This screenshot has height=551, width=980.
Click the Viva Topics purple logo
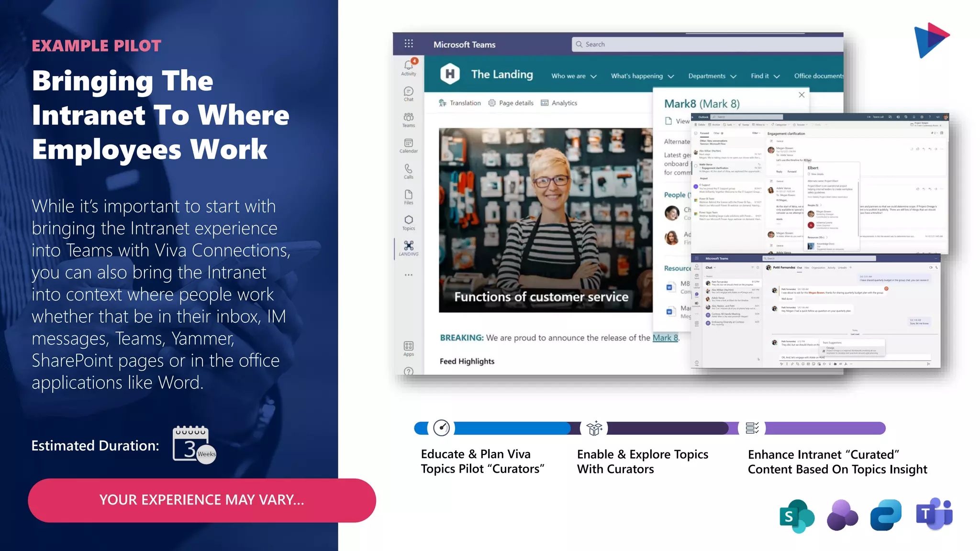pyautogui.click(x=842, y=515)
